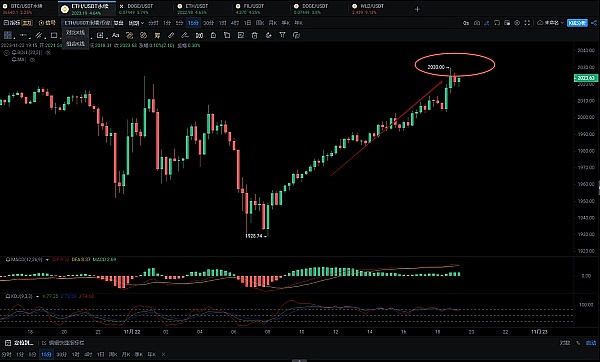This screenshot has width=600, height=362.
Task: Select the 30分 timeframe in top bar
Action: coord(209,23)
